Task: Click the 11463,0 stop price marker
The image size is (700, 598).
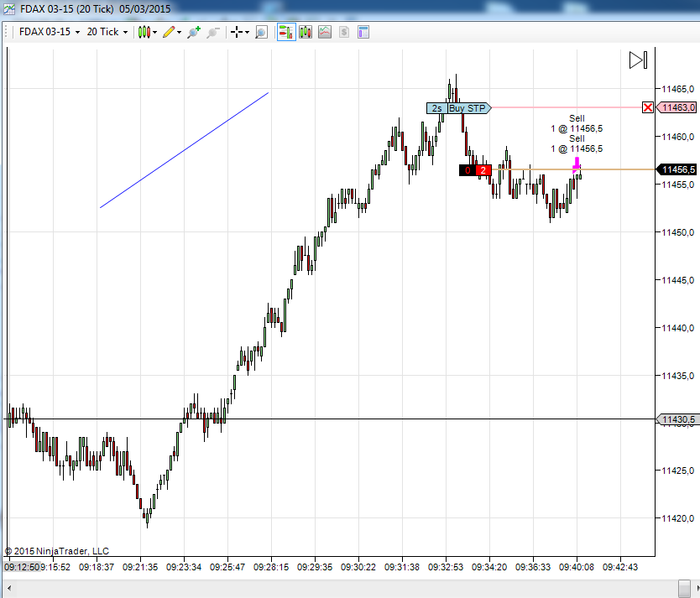Action: click(676, 107)
